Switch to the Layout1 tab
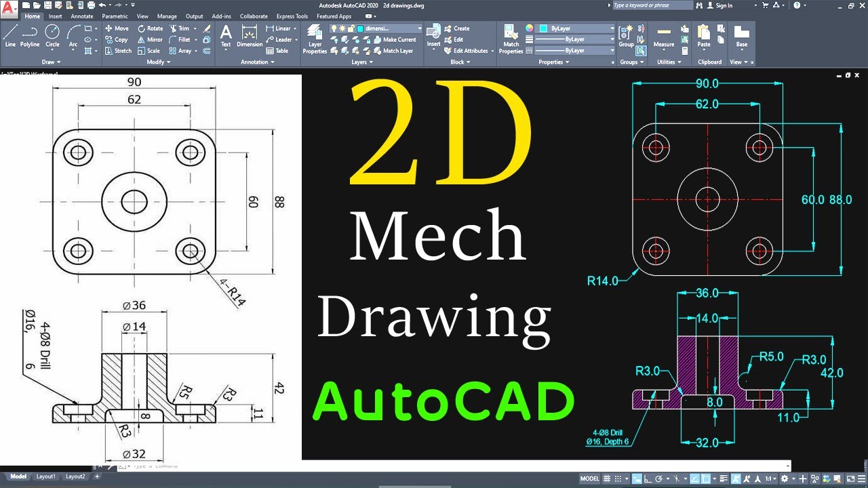The width and height of the screenshot is (868, 488). coord(46,476)
